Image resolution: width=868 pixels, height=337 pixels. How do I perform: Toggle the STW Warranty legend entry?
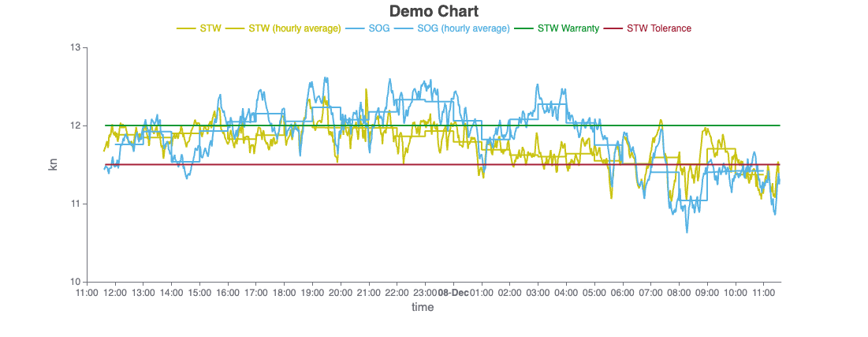[557, 28]
